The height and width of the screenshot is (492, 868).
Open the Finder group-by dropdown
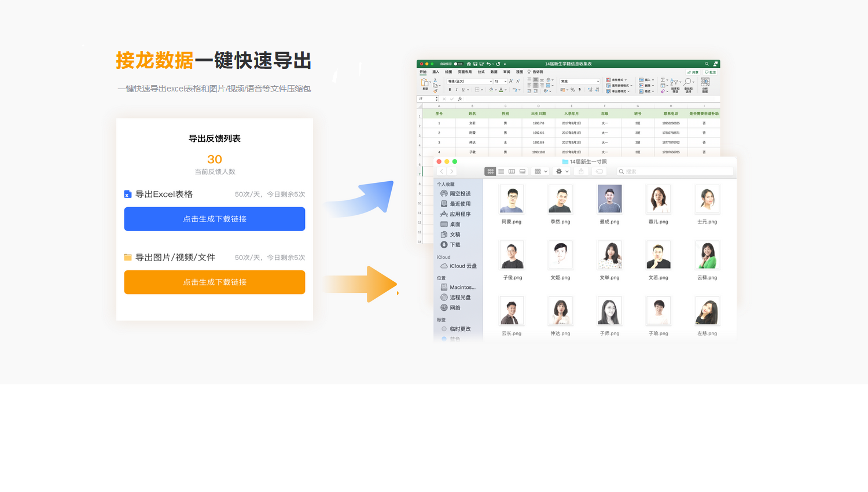coord(541,171)
